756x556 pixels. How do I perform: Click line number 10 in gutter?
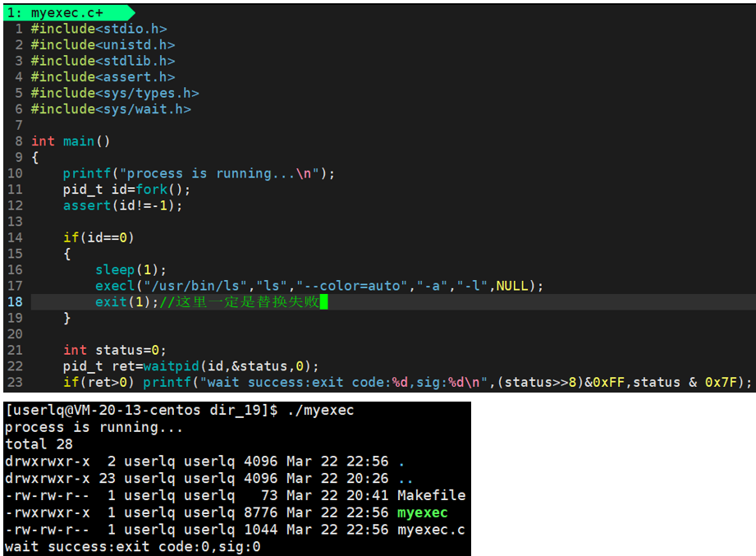[15, 173]
